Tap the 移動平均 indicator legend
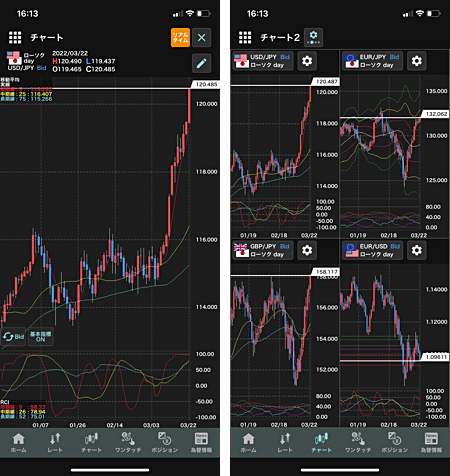Viewport: 450px width, 476px height. click(x=26, y=89)
